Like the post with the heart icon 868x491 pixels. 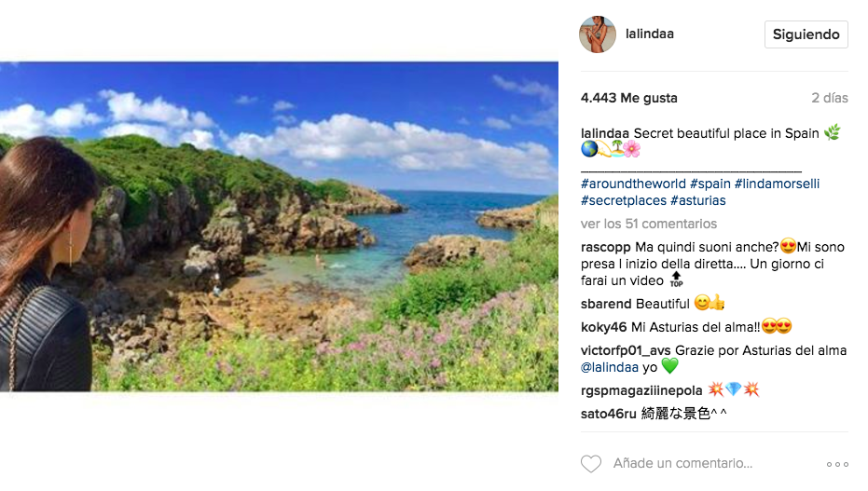tap(590, 463)
